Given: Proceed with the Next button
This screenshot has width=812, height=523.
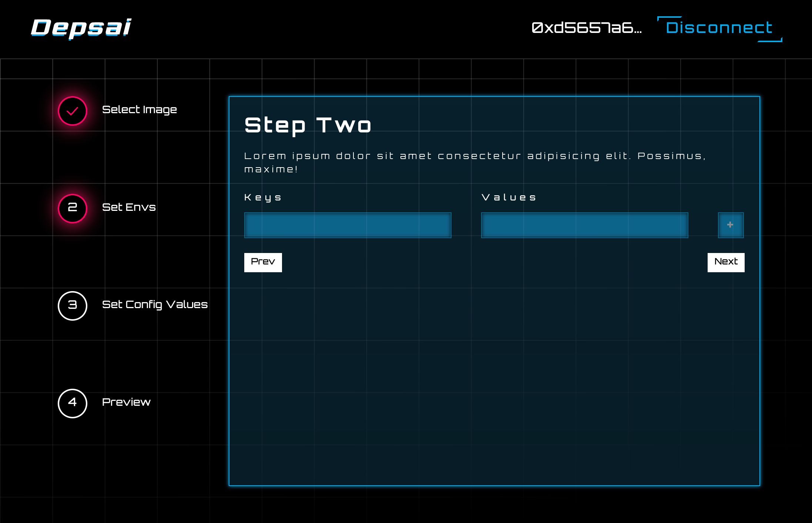Looking at the screenshot, I should (x=726, y=262).
